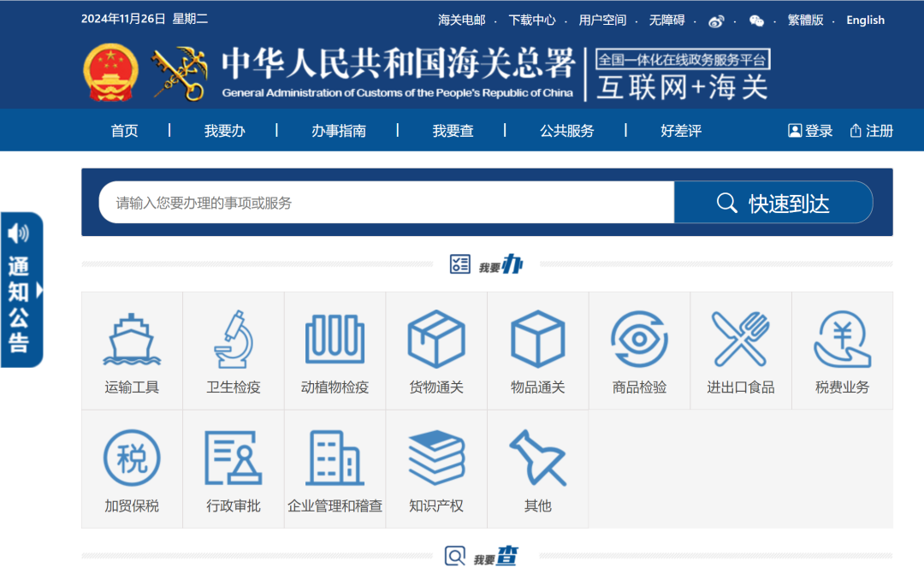
Task: Open the 其他 pushpin icon
Action: point(537,458)
